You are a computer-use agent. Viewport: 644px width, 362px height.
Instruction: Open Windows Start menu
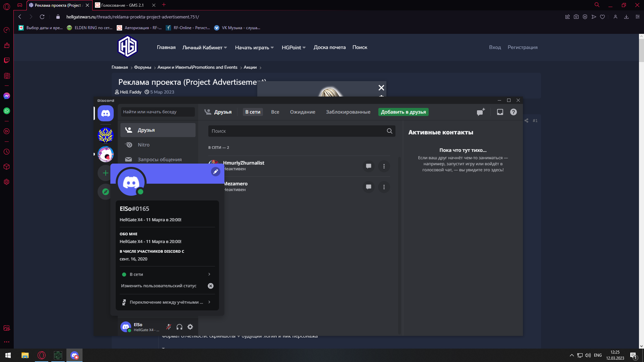tap(8, 355)
